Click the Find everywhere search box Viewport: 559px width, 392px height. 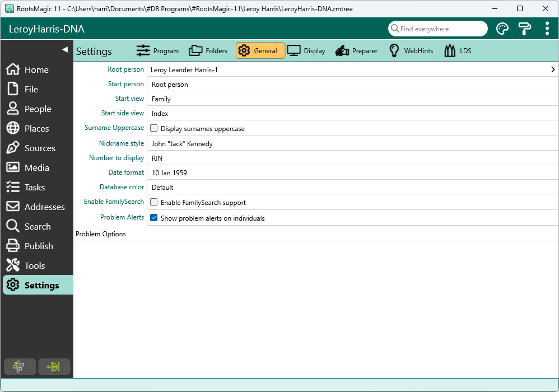[x=438, y=29]
